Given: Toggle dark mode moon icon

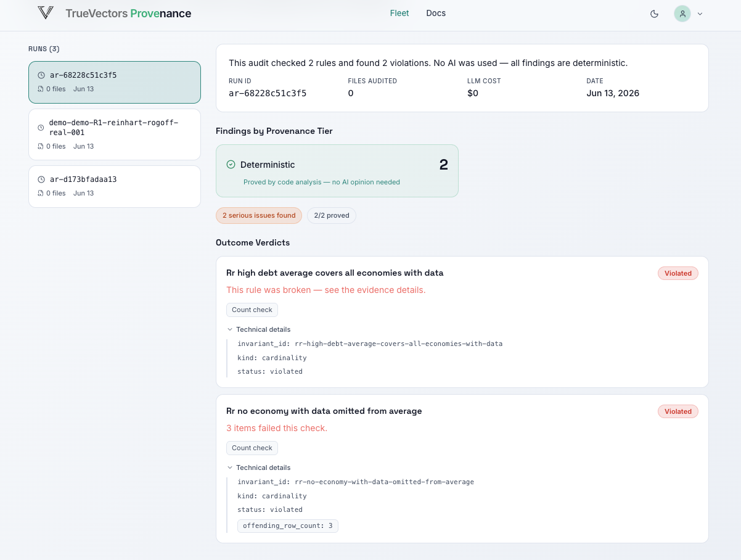Looking at the screenshot, I should [655, 14].
